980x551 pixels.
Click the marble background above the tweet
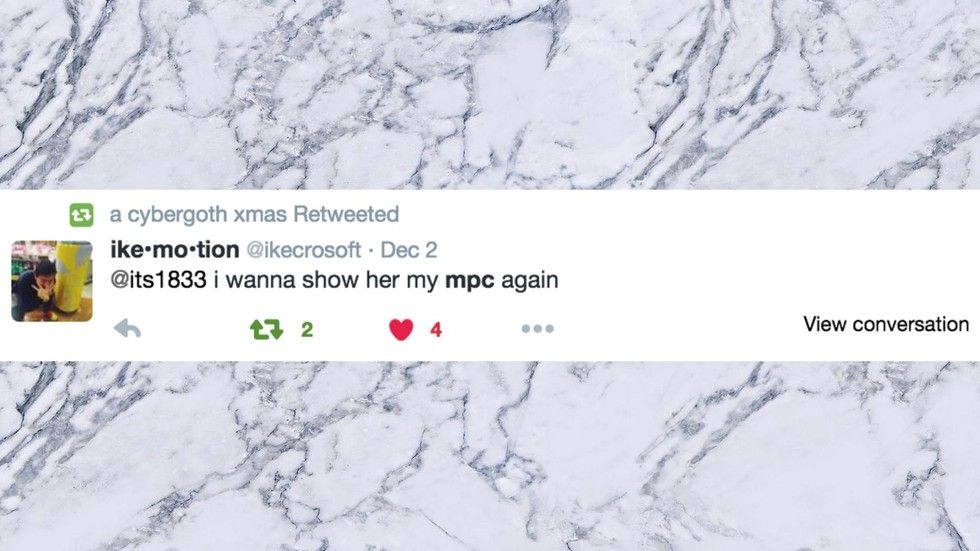pos(490,94)
